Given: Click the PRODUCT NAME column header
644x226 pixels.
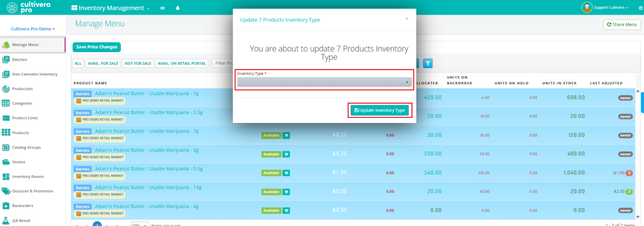Looking at the screenshot, I should [x=90, y=83].
